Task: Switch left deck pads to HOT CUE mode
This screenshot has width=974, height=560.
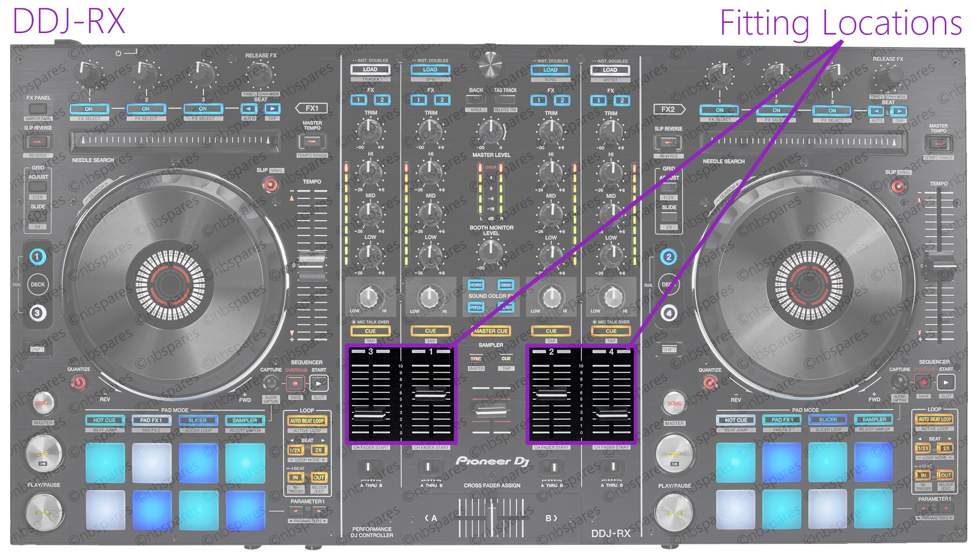Action: point(104,420)
